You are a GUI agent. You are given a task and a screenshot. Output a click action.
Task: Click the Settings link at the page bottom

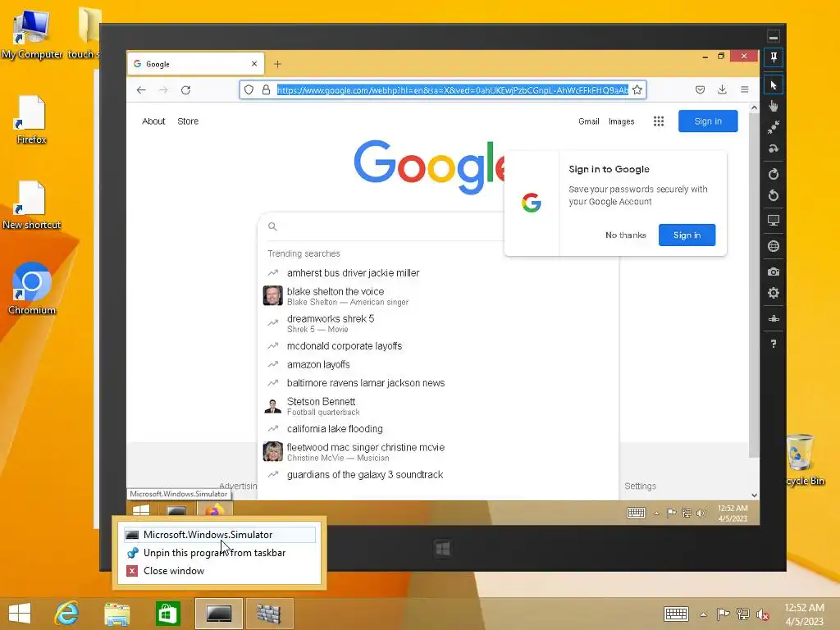click(x=640, y=486)
